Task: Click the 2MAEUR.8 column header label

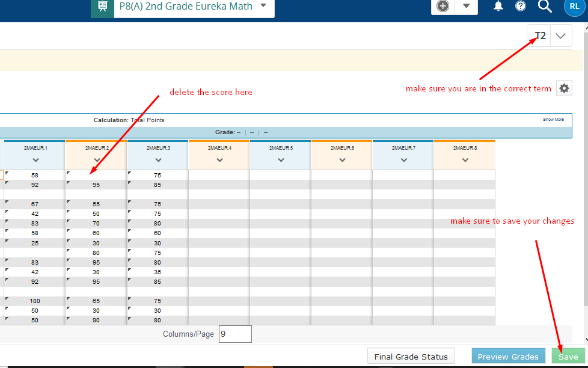Action: 465,148
